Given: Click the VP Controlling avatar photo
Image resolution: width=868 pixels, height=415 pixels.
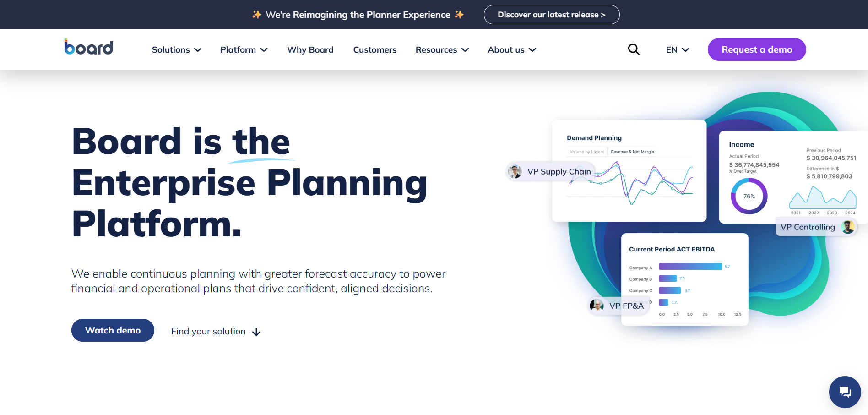Looking at the screenshot, I should click(x=848, y=227).
